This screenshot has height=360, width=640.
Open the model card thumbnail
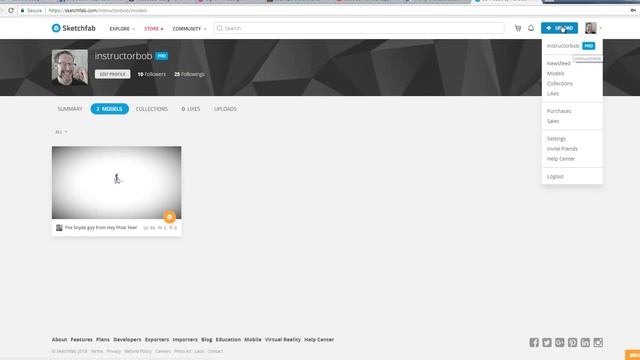116,182
